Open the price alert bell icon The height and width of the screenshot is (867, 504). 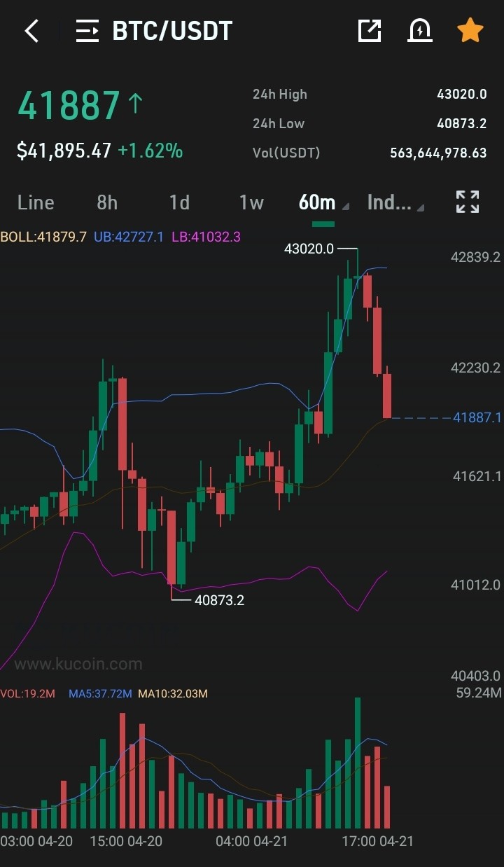tap(419, 31)
